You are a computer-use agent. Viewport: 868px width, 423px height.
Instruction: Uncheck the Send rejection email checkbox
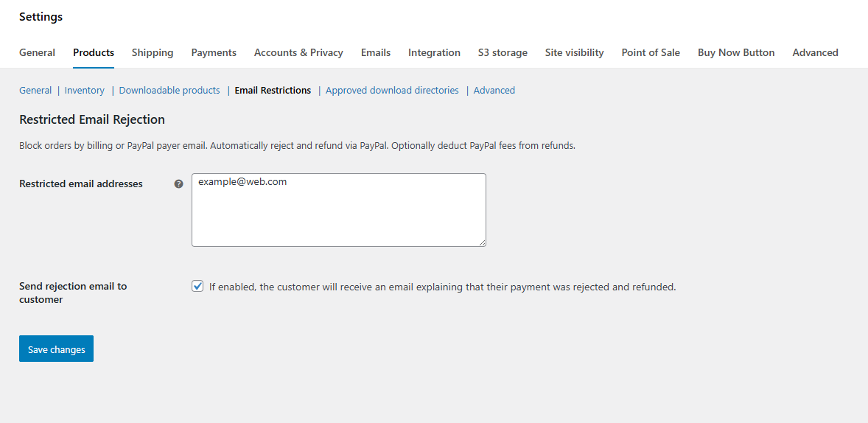click(197, 287)
